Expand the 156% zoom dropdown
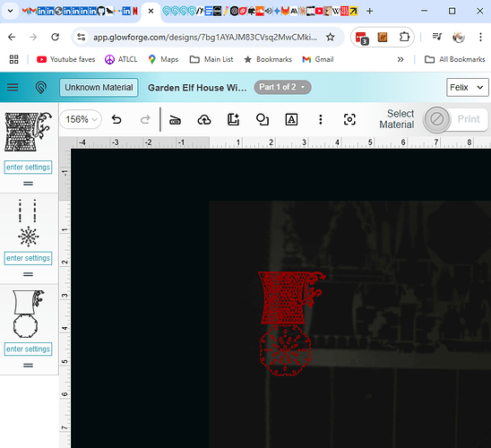The height and width of the screenshot is (448, 491). tap(81, 119)
